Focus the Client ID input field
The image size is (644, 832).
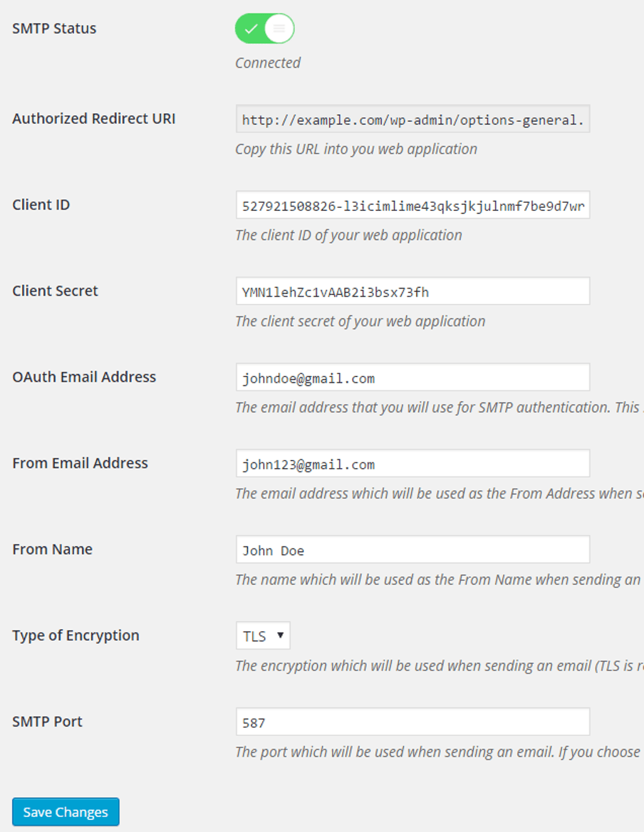[x=412, y=205]
